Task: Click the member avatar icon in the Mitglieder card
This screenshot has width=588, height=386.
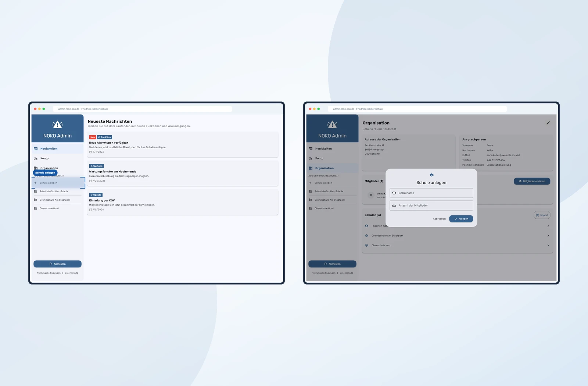Action: 371,195
